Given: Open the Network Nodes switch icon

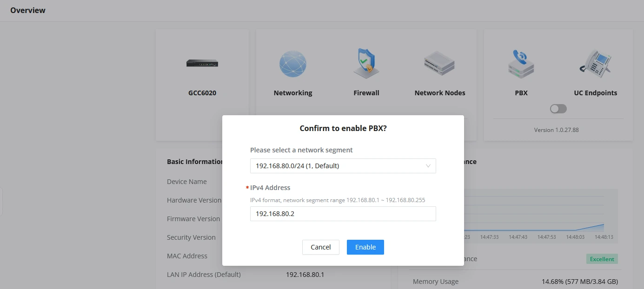Looking at the screenshot, I should [439, 64].
